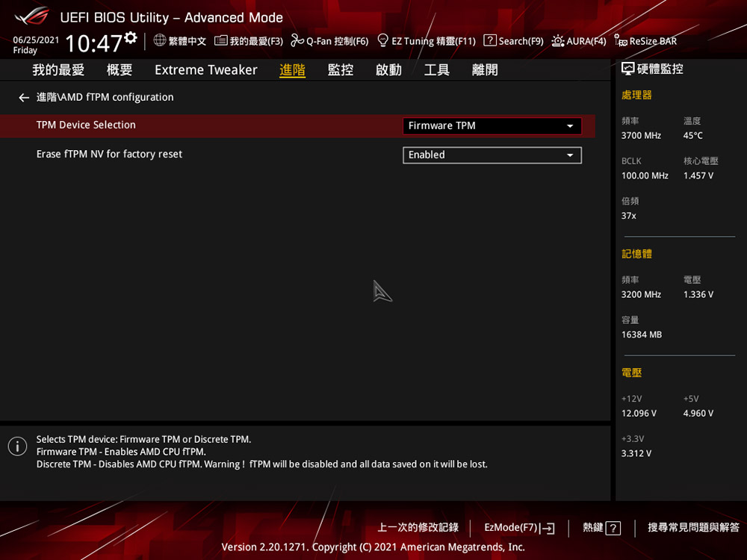Screen dimensions: 747x560
Task: Click the Q-Fan control fan icon
Action: tap(297, 40)
